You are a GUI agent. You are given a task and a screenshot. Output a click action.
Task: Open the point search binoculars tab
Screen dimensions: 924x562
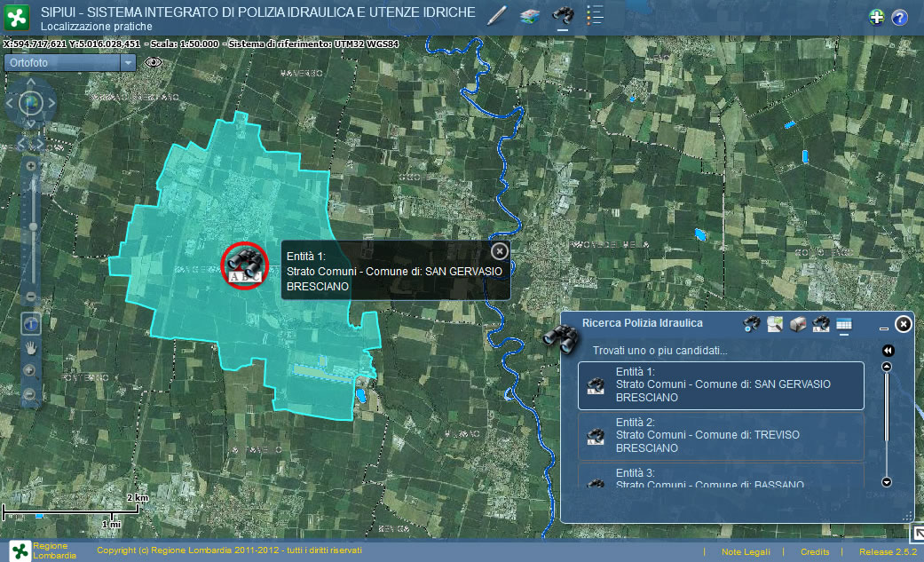click(x=751, y=324)
